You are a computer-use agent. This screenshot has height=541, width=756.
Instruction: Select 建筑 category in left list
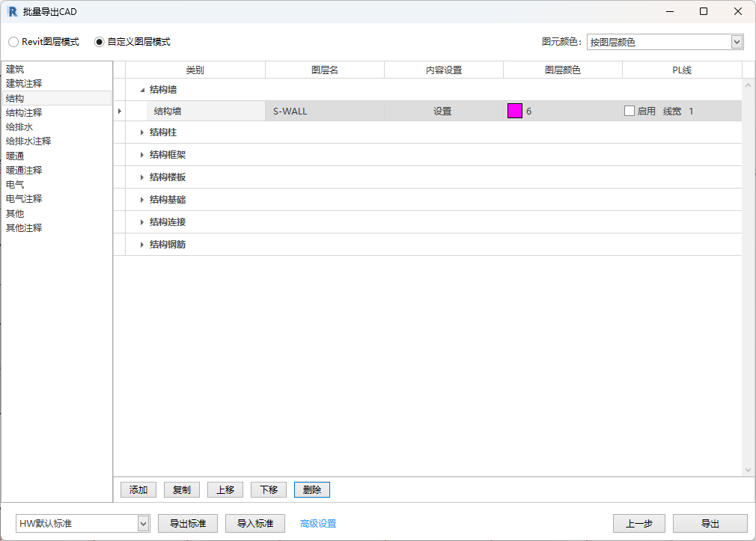click(x=15, y=70)
